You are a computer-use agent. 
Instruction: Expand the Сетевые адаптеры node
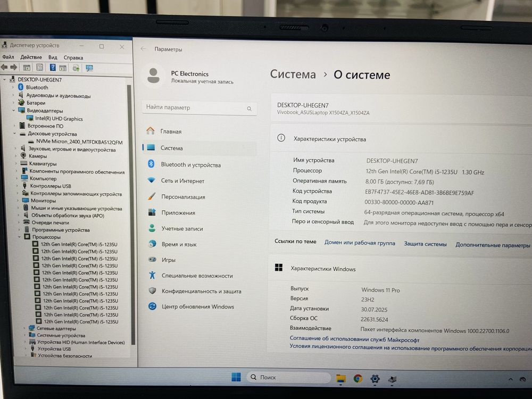coord(24,328)
